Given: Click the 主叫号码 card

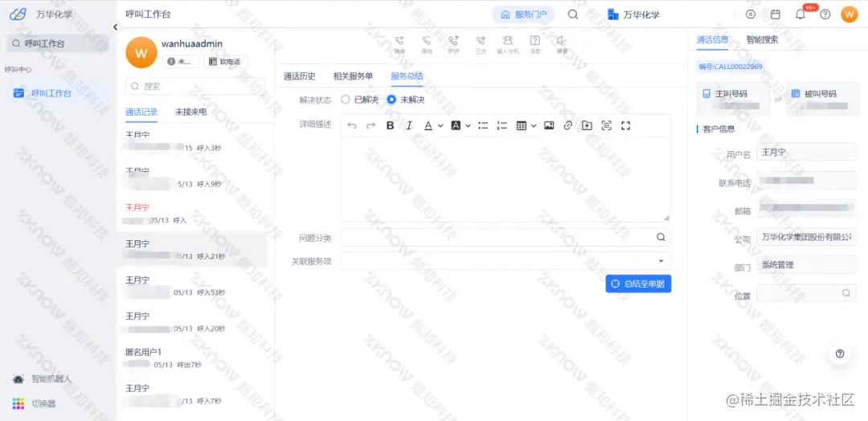Looking at the screenshot, I should (x=732, y=100).
